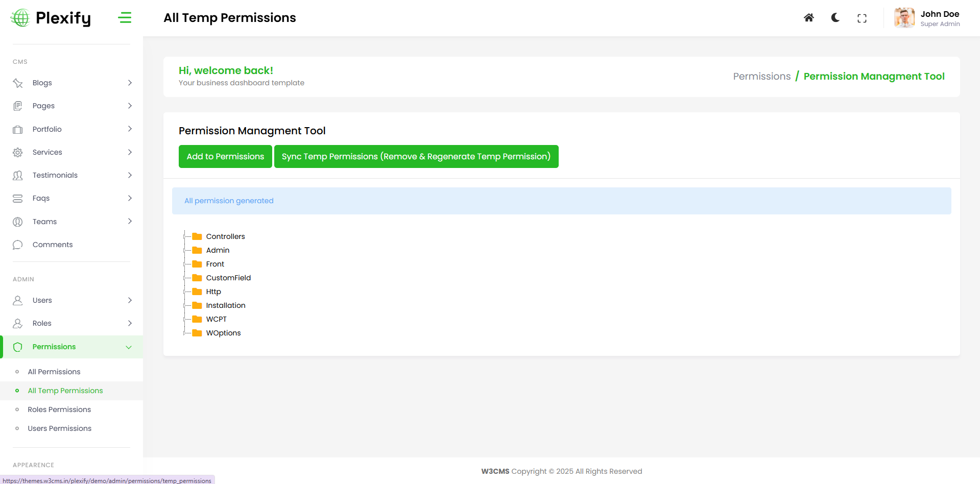This screenshot has width=980, height=484.
Task: Click the Comments speech bubble icon
Action: pyautogui.click(x=18, y=245)
